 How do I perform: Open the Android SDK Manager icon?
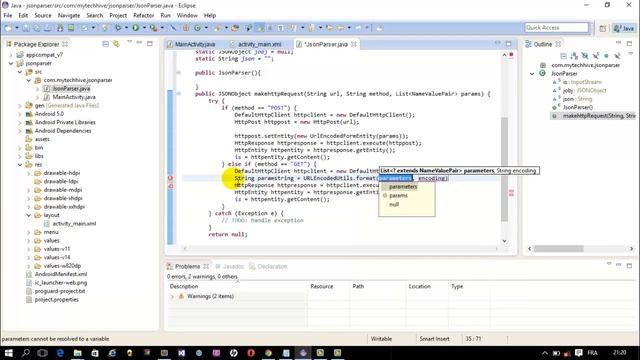coord(60,28)
